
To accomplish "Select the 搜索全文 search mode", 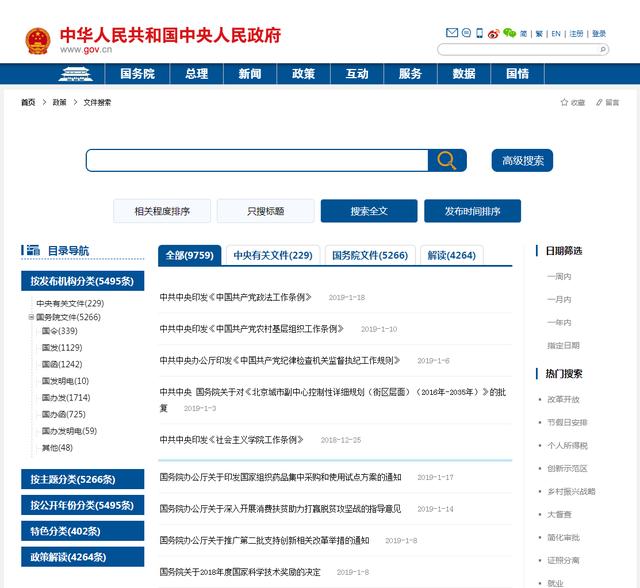I will pos(369,211).
